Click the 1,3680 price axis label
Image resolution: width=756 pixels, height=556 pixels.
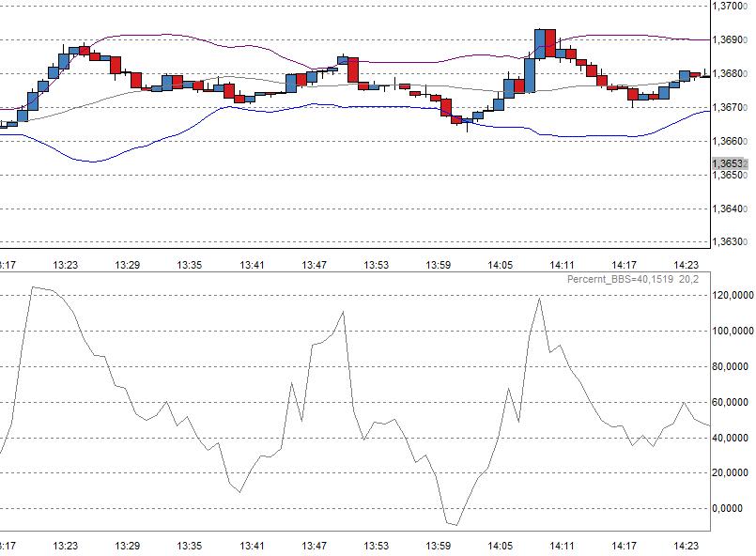click(x=730, y=74)
